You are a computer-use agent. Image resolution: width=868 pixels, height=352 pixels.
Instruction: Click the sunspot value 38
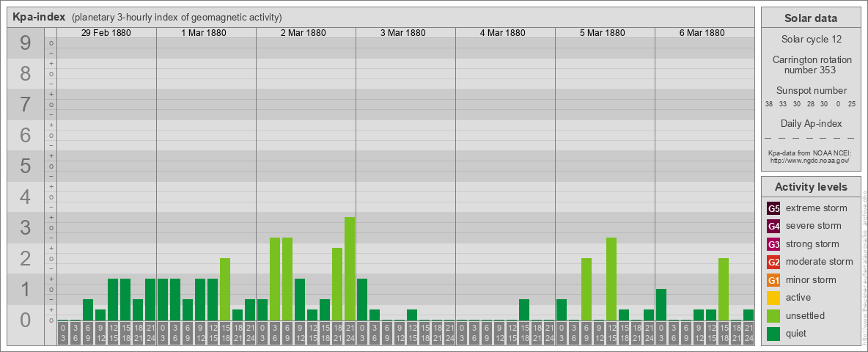769,104
